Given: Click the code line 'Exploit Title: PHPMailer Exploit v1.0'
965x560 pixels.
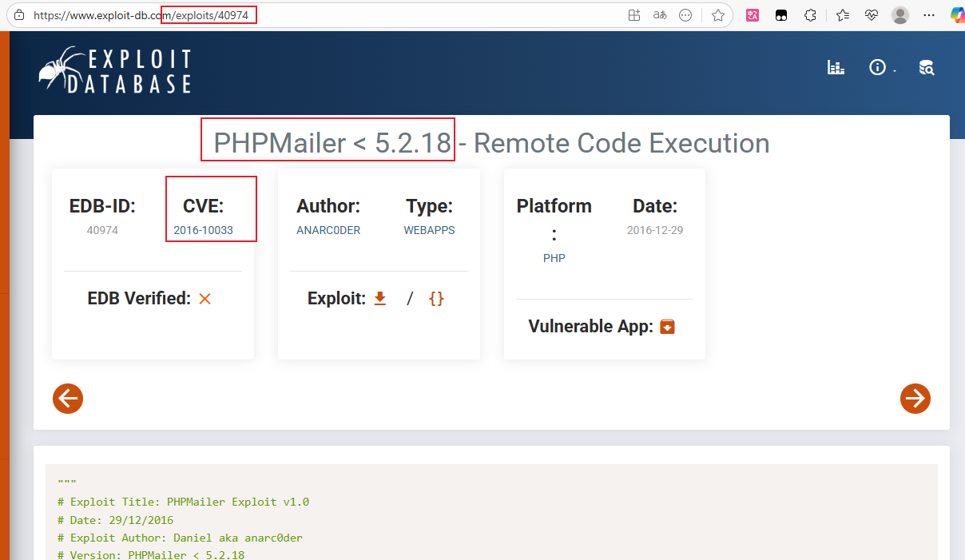Looking at the screenshot, I should (x=183, y=502).
